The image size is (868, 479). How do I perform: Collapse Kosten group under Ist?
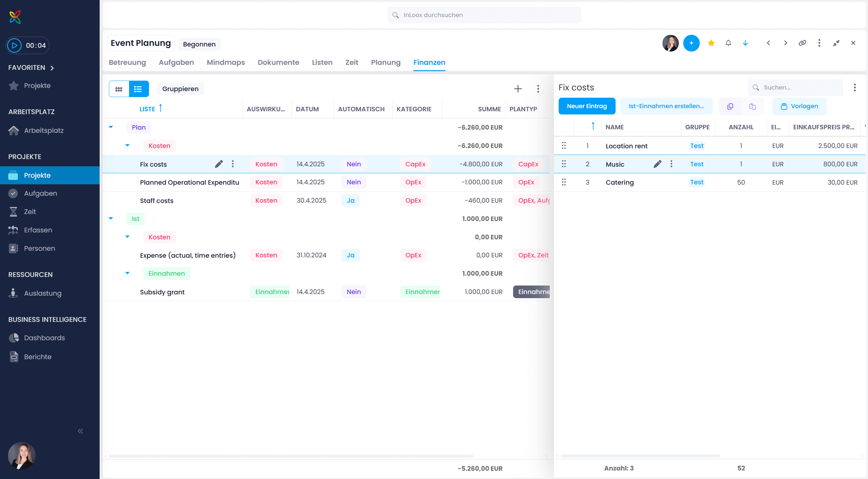coord(127,237)
